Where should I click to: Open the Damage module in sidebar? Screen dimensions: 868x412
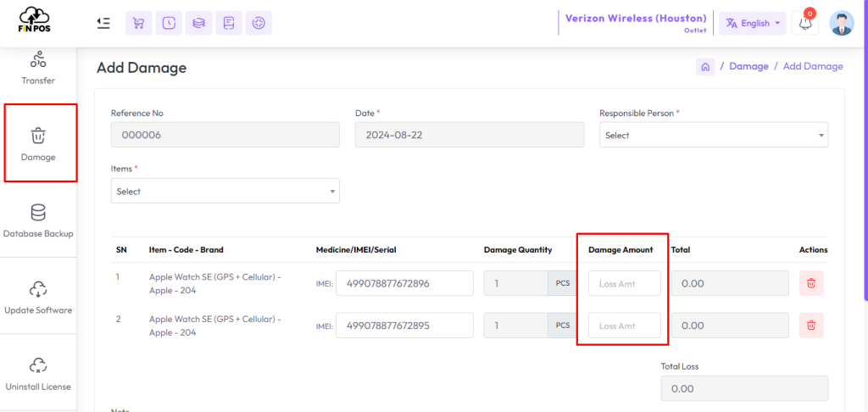click(x=38, y=144)
